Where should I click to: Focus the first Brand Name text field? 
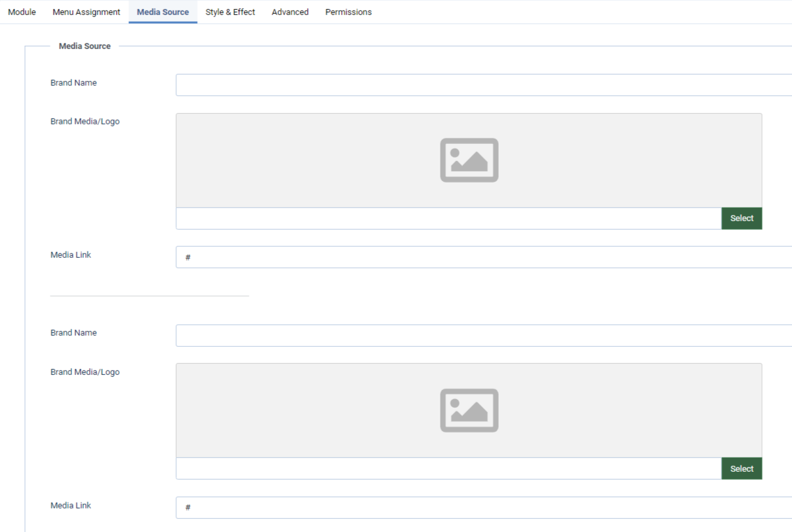pyautogui.click(x=483, y=85)
